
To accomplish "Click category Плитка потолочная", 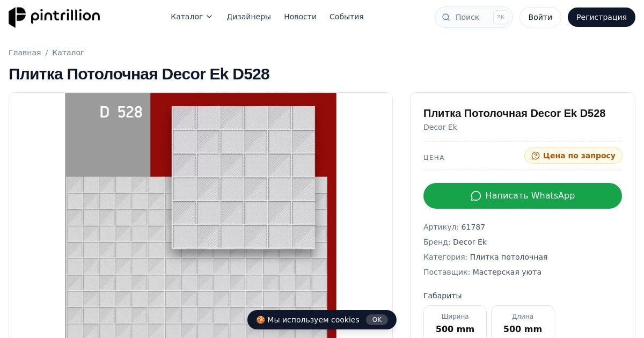I will pyautogui.click(x=509, y=257).
